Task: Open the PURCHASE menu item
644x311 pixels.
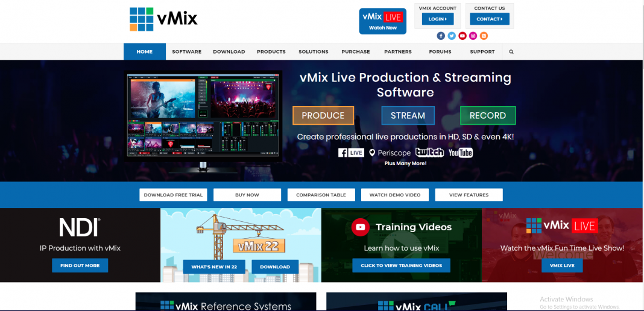Action: pos(356,52)
